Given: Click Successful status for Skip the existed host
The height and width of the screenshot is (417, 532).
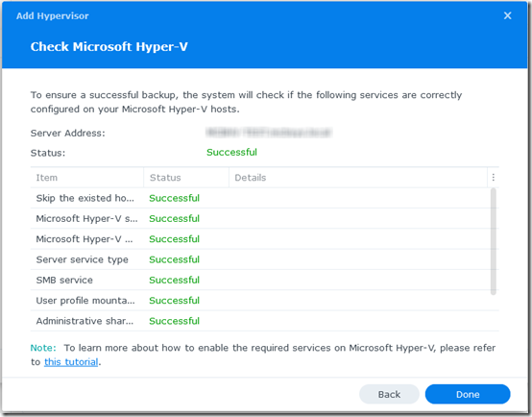Looking at the screenshot, I should point(174,198).
